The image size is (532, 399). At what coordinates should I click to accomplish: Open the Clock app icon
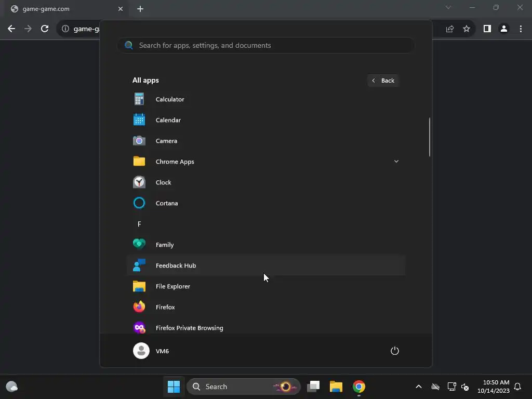[139, 182]
